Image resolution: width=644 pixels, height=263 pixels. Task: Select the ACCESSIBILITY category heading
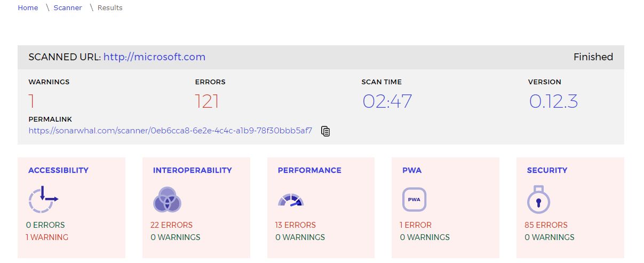pos(58,170)
